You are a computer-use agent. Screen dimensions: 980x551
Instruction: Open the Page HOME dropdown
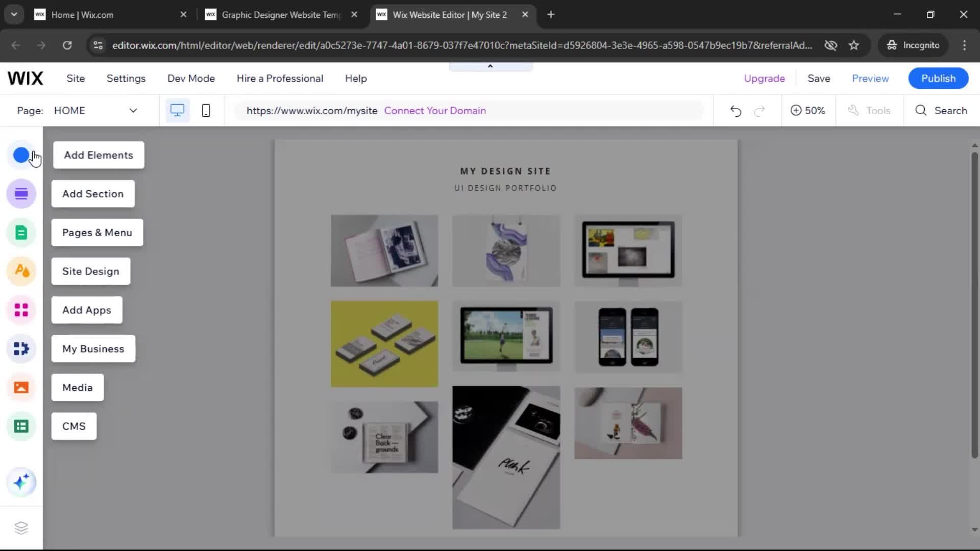[x=95, y=110]
